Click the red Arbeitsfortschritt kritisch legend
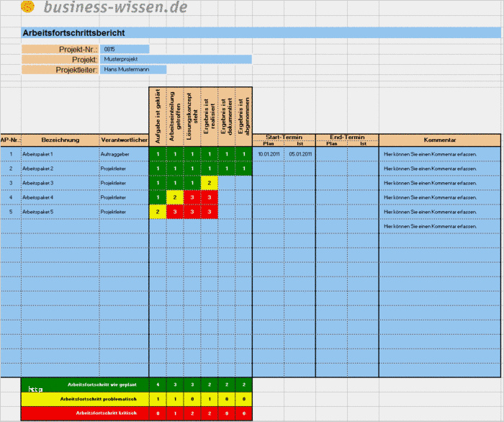The height and width of the screenshot is (422, 504). 85,413
